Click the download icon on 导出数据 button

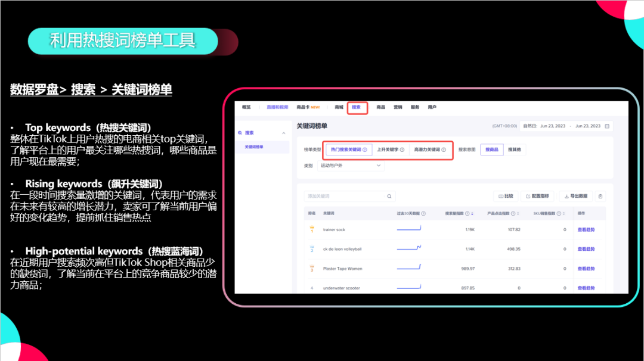(566, 196)
